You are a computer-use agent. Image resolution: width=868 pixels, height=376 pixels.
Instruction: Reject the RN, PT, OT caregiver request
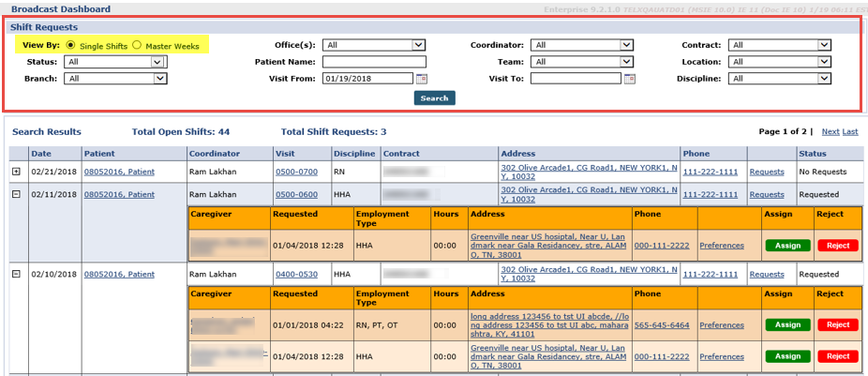pyautogui.click(x=836, y=324)
